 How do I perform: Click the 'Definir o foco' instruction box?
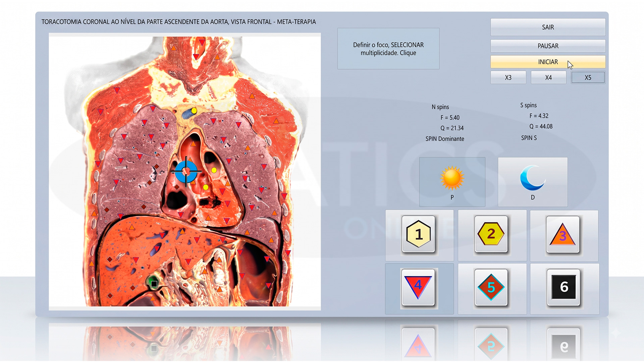(388, 49)
